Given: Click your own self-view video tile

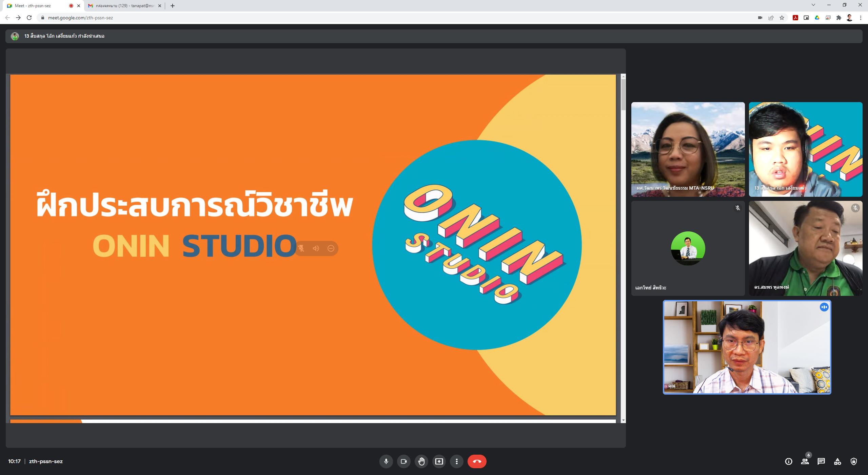Looking at the screenshot, I should [x=747, y=347].
